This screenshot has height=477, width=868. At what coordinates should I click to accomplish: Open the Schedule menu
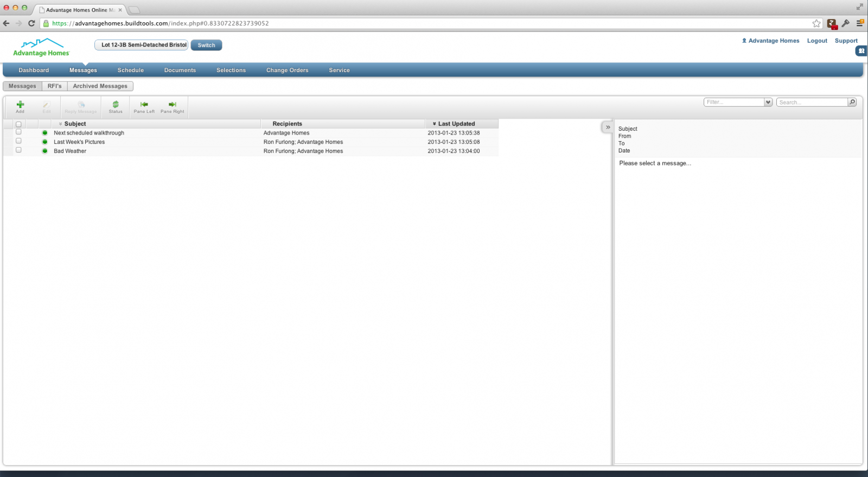[x=131, y=70]
